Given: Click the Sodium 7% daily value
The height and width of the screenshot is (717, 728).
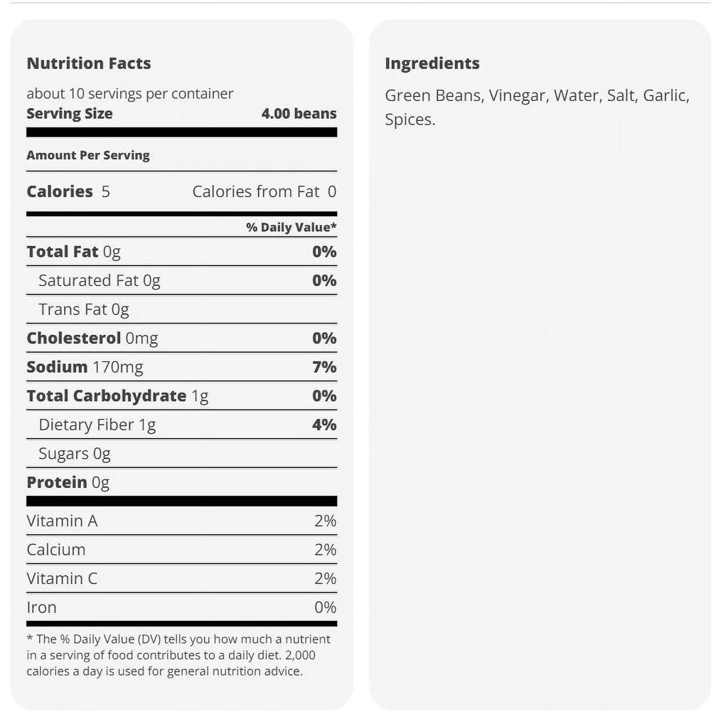Looking at the screenshot, I should [324, 367].
